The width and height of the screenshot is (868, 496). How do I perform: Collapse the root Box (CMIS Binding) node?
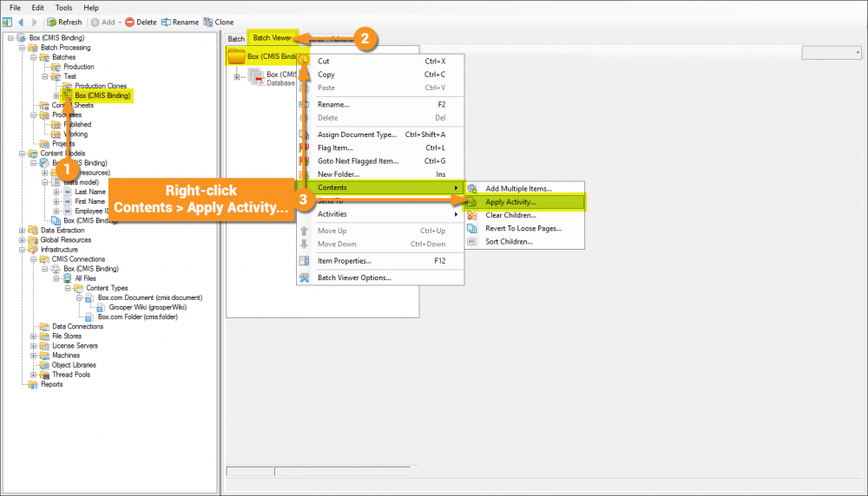click(10, 38)
